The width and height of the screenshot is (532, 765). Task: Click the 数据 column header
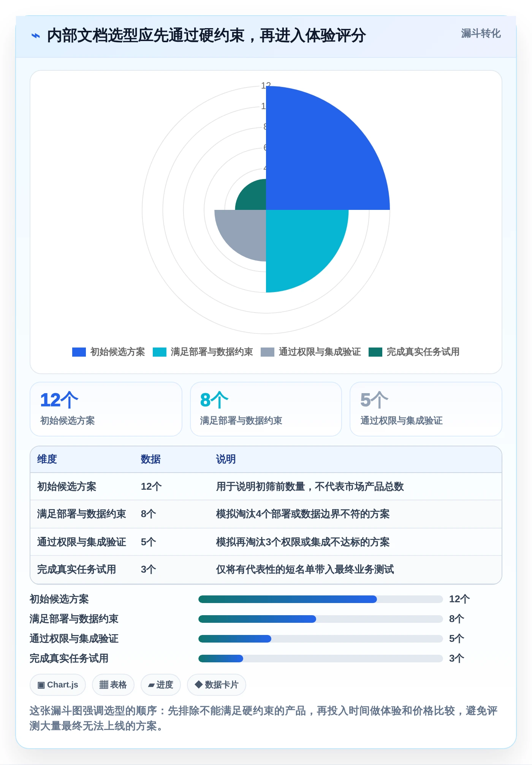click(x=151, y=459)
